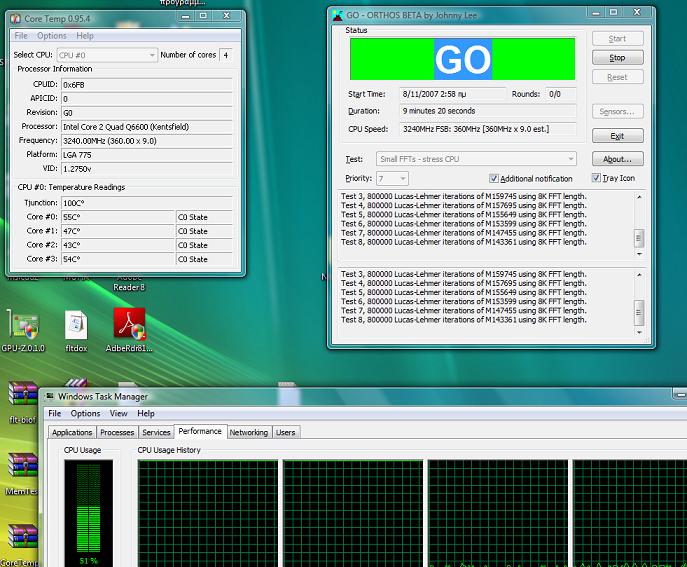Image resolution: width=687 pixels, height=567 pixels.
Task: Open the Select CPU dropdown
Action: [x=107, y=55]
